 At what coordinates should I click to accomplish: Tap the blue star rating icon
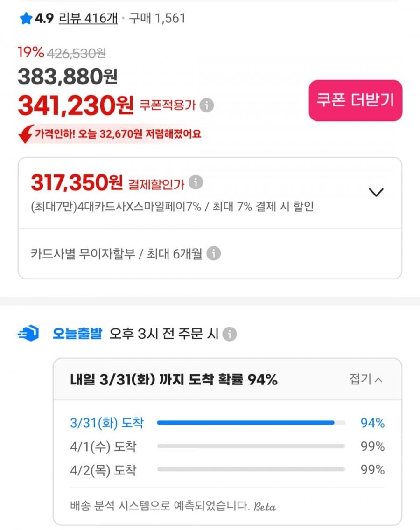click(26, 19)
